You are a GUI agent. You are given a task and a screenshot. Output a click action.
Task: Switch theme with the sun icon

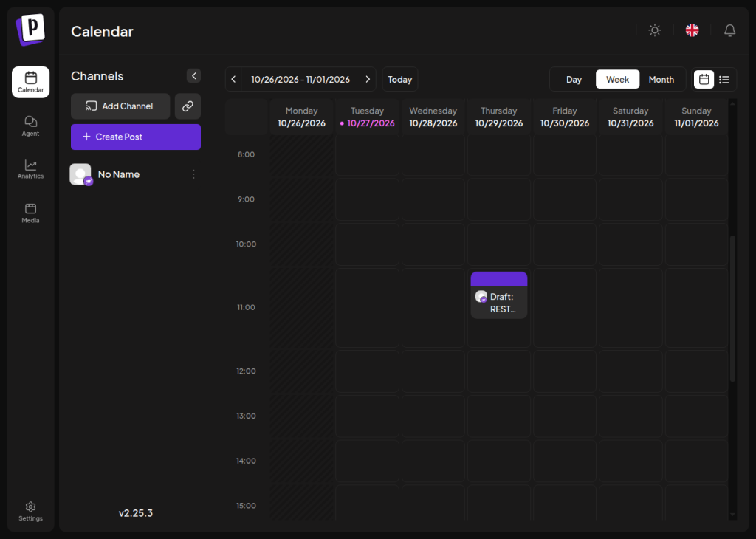click(655, 30)
